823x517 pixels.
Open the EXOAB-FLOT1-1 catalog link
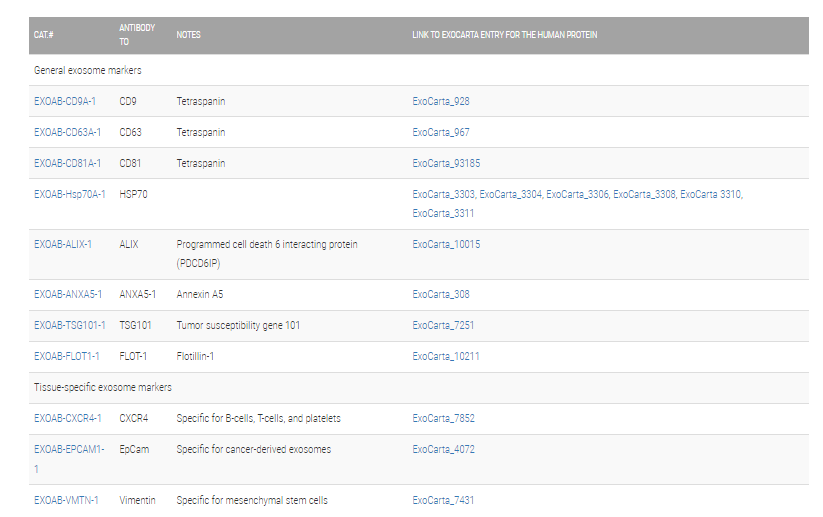coord(67,356)
